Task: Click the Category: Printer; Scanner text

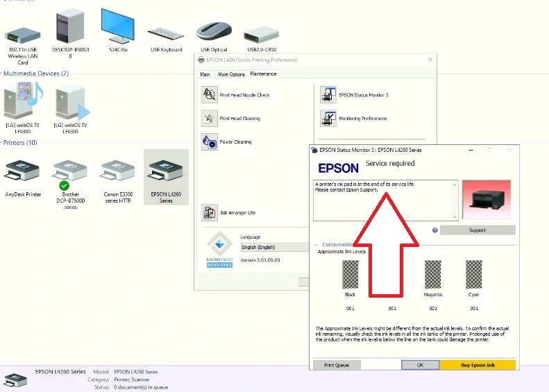Action: 119,380
